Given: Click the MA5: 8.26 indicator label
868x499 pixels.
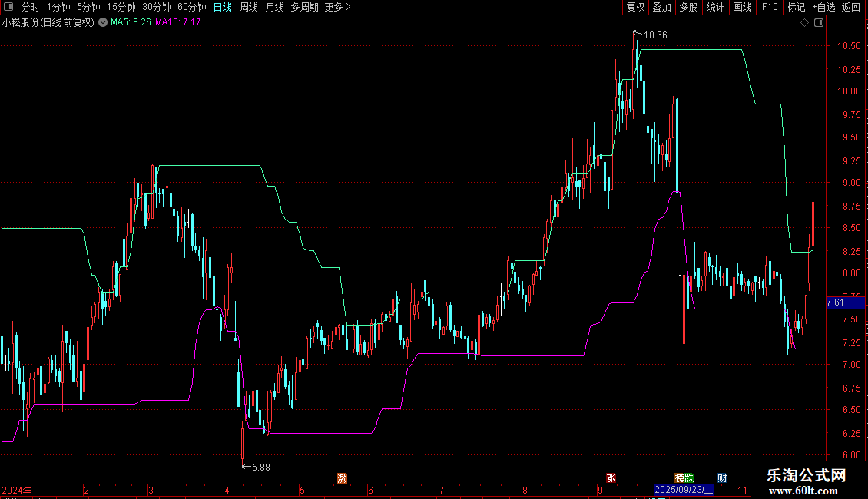Looking at the screenshot, I should [x=131, y=23].
